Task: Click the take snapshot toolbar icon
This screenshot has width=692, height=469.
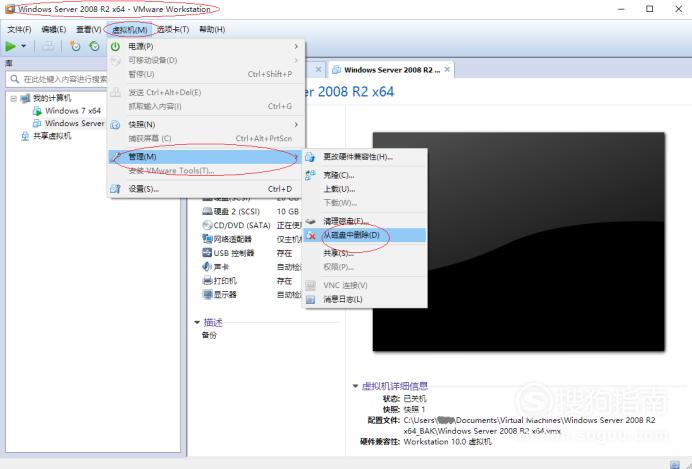Action: pos(75,46)
